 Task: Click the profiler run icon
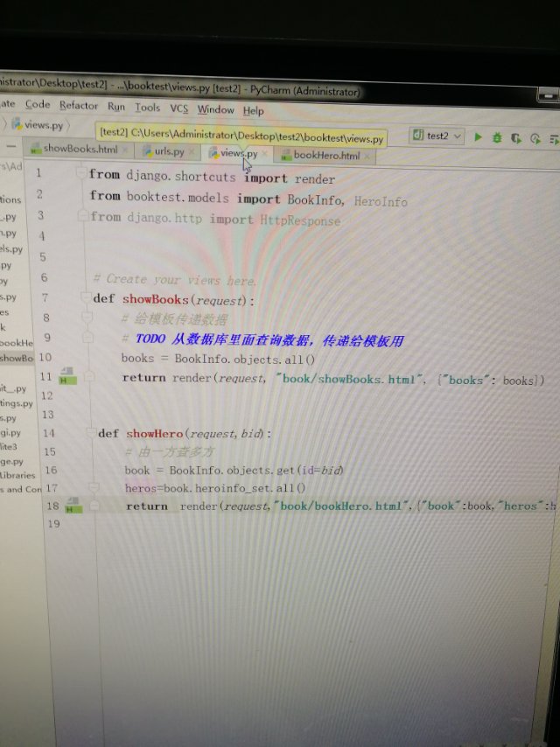point(535,138)
